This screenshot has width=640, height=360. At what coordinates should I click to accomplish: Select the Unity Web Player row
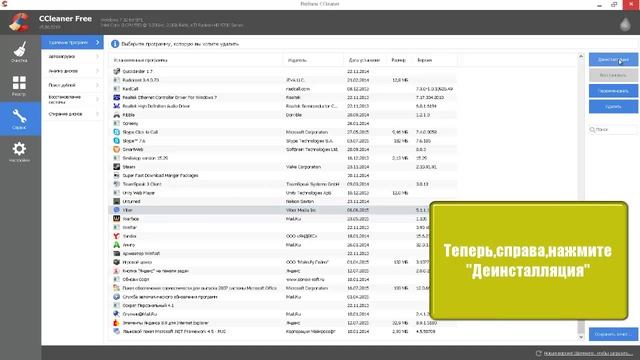pyautogui.click(x=284, y=193)
